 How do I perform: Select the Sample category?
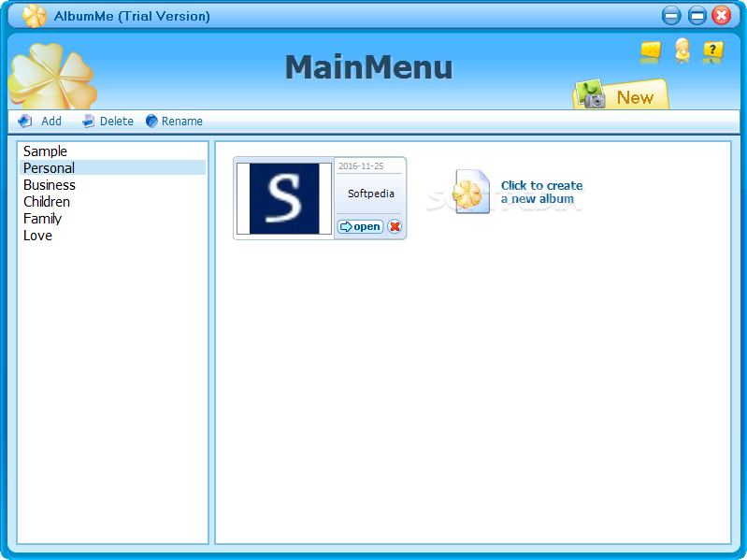click(113, 151)
